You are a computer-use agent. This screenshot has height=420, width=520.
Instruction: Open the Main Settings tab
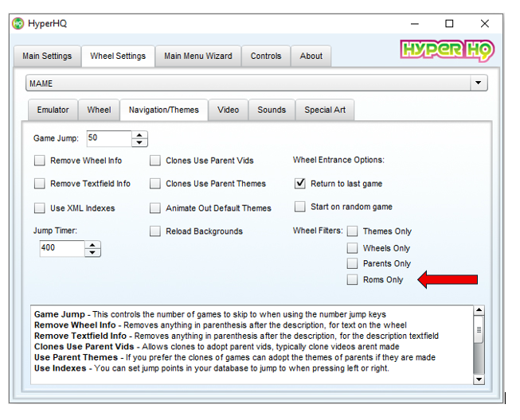pos(47,56)
